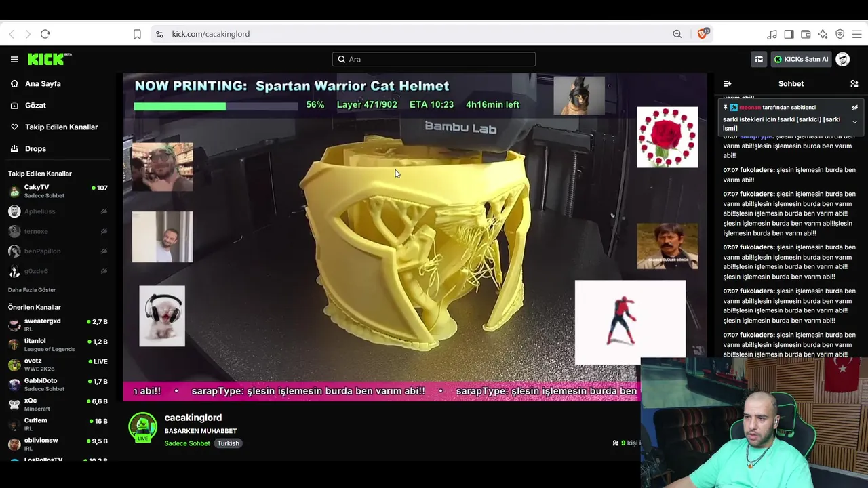Click the cacakinglord channel name
This screenshot has height=488, width=868.
(193, 418)
